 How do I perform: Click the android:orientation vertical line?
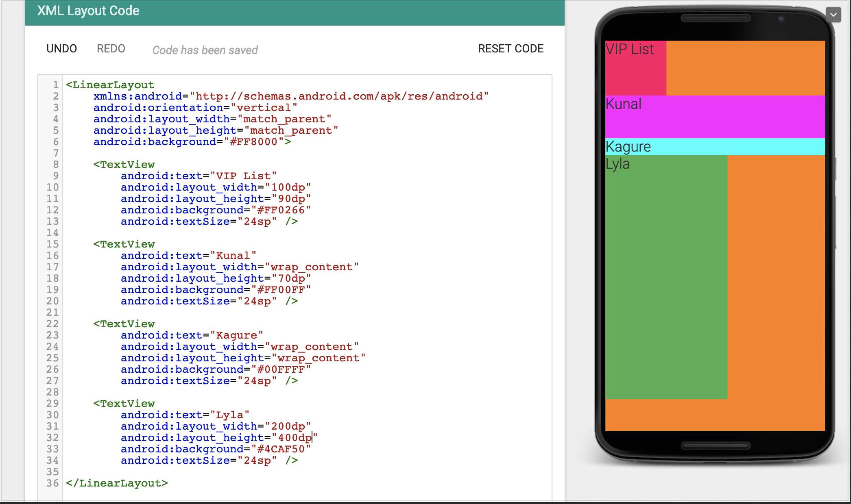(x=195, y=108)
